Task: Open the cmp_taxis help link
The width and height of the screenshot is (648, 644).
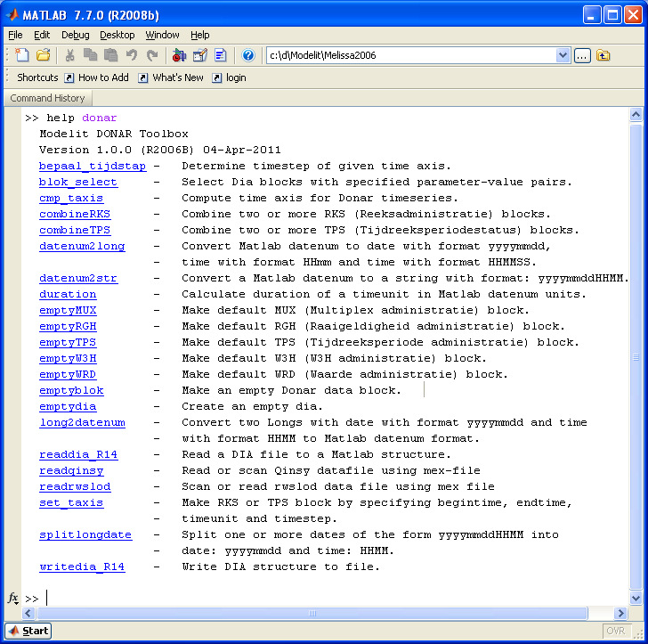Action: 71,198
